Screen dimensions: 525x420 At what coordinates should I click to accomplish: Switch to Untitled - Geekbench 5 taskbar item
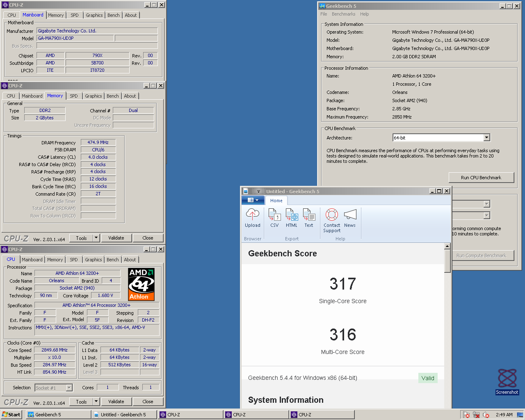click(x=124, y=415)
